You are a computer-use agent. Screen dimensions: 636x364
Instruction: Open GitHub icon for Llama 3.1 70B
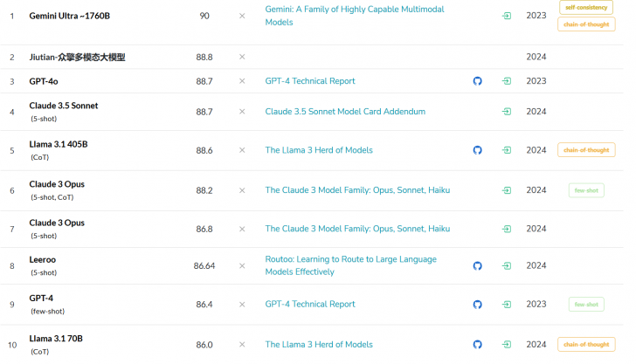(x=477, y=345)
